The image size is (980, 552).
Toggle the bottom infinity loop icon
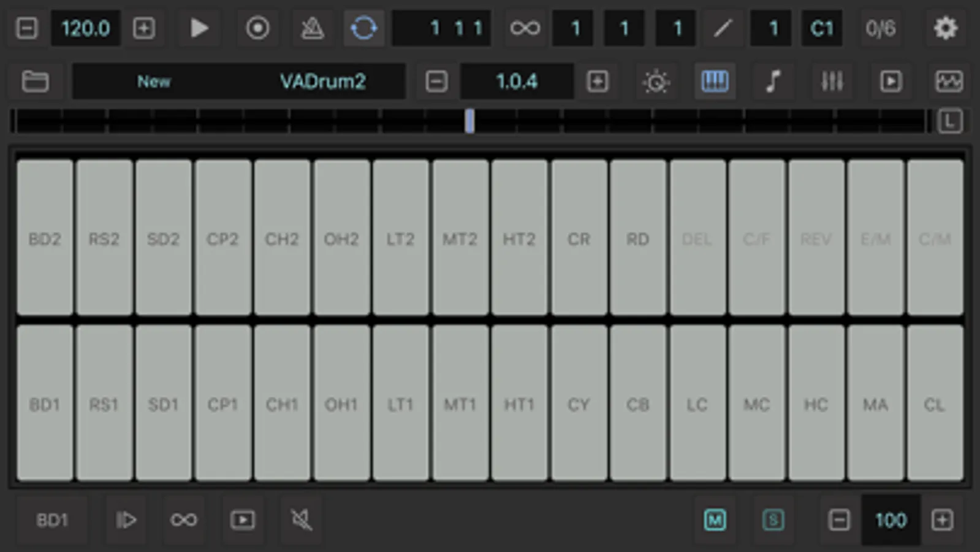coord(184,520)
